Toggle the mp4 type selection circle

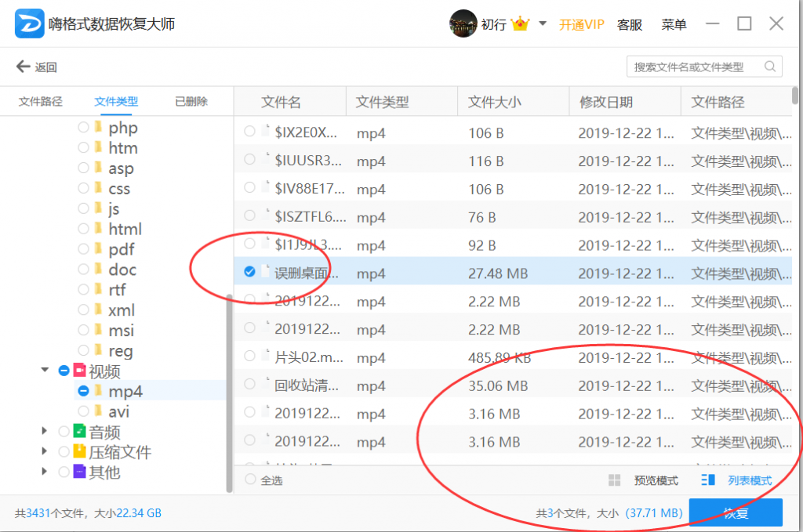tap(83, 391)
